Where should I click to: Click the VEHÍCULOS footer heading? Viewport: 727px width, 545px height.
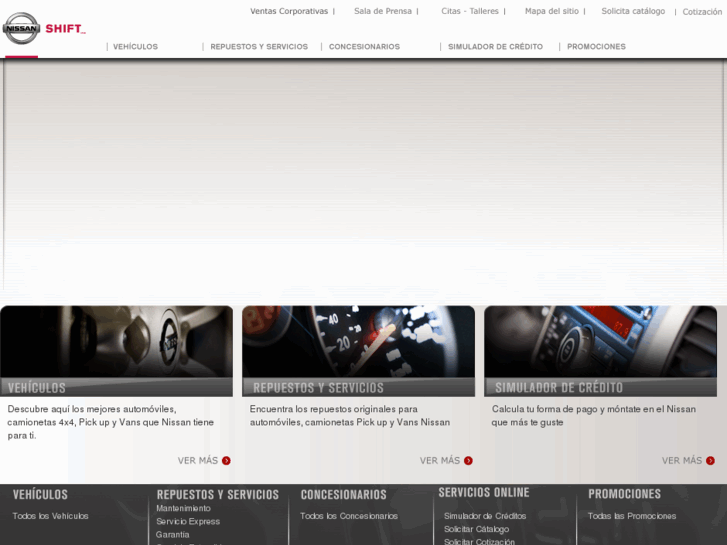point(40,494)
